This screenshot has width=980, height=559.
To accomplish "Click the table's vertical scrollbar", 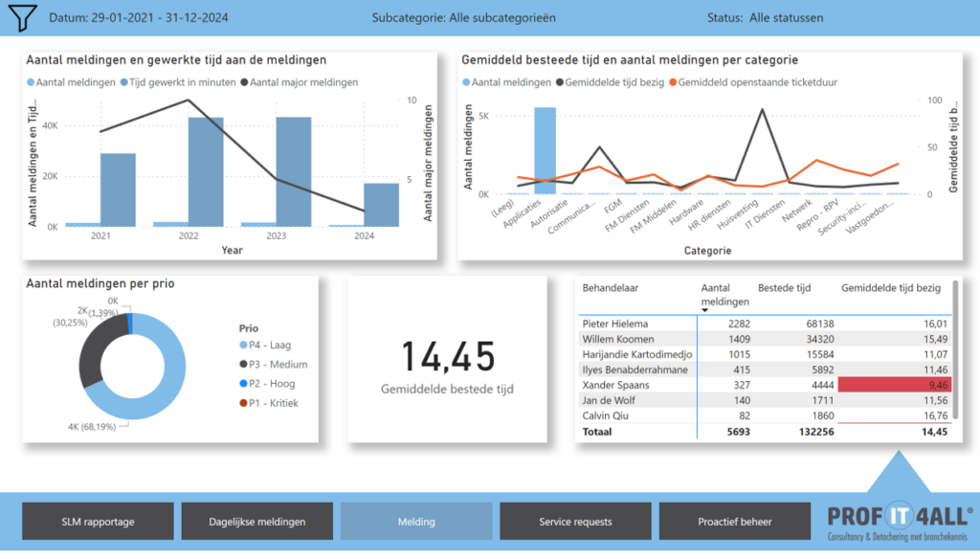I will click(x=954, y=345).
